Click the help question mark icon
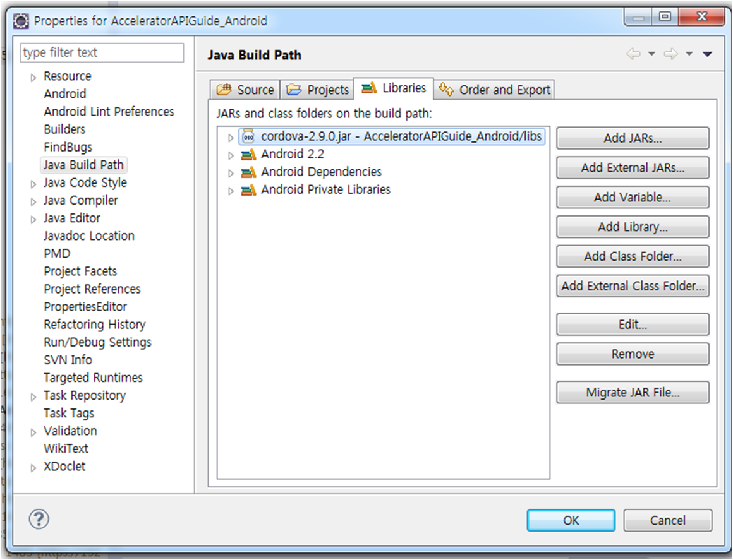Screen dimensions: 733x560 (x=39, y=520)
